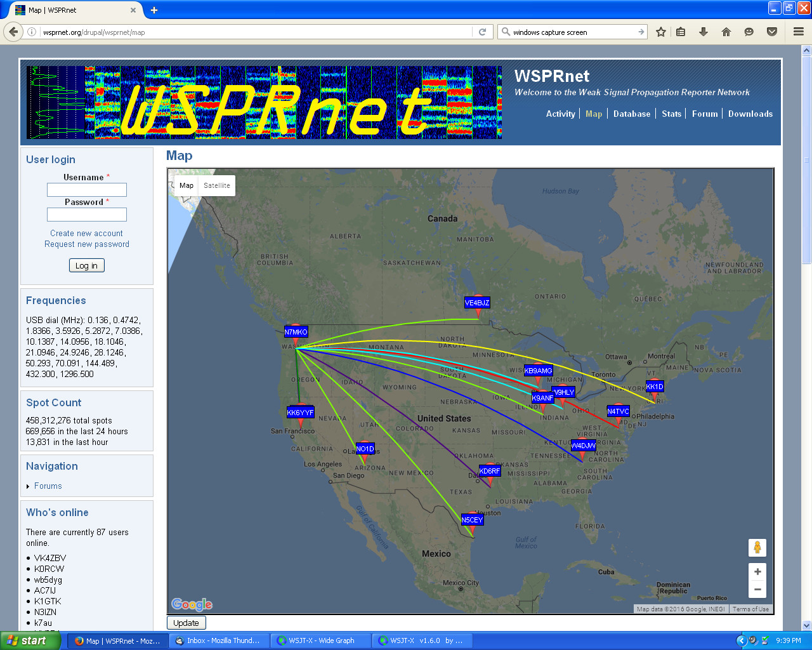Open Request new password link
812x650 pixels.
(x=87, y=244)
